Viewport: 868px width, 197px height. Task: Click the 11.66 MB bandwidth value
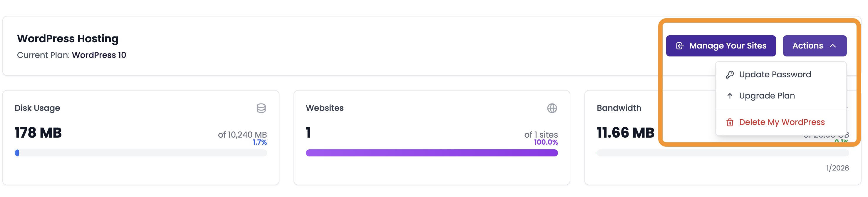[625, 133]
